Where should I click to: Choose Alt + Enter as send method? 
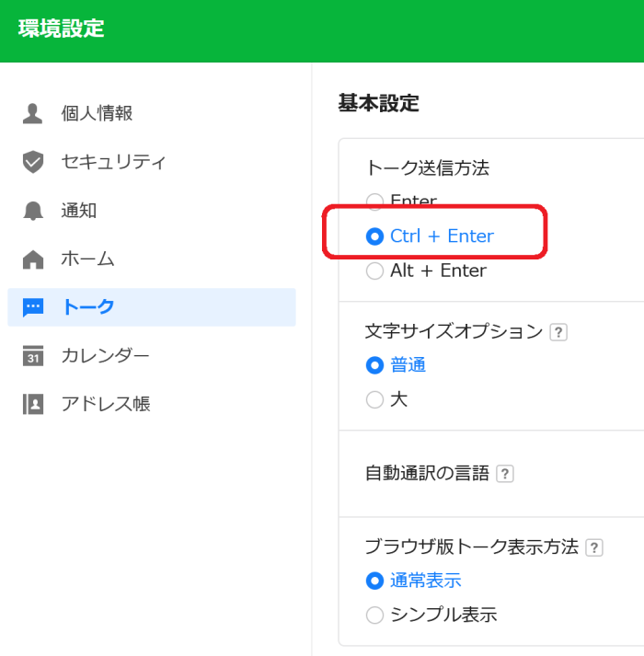coord(374,270)
